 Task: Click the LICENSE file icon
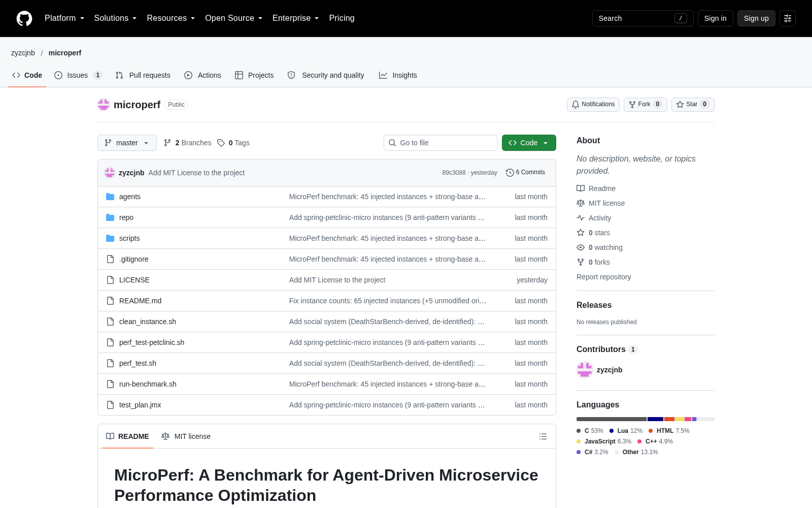click(110, 280)
